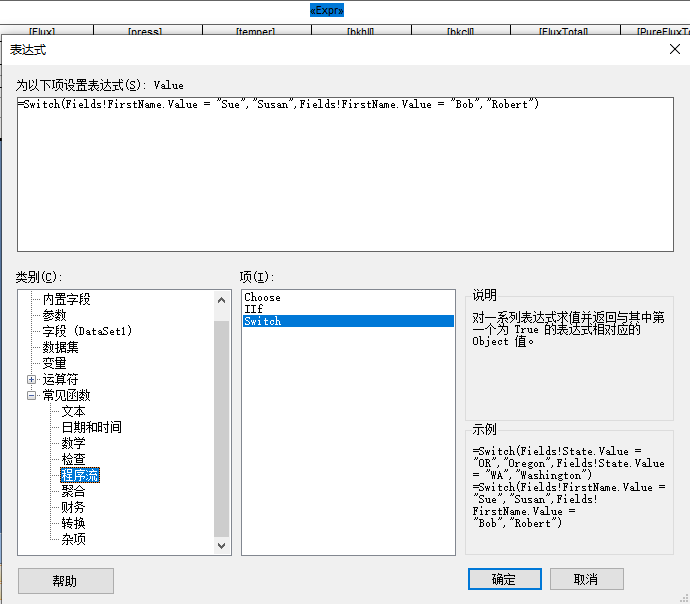Select 常见函数 category label
The width and height of the screenshot is (690, 604).
click(x=66, y=395)
